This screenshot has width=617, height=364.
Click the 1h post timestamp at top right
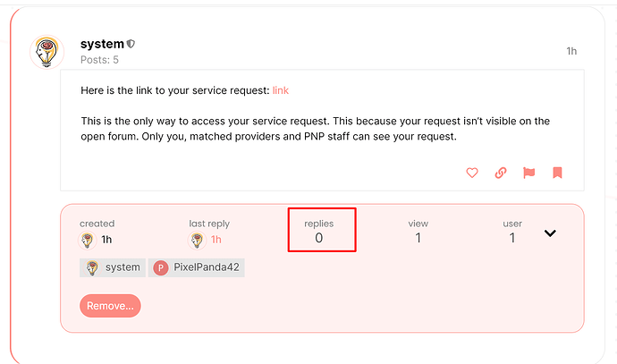click(x=571, y=51)
